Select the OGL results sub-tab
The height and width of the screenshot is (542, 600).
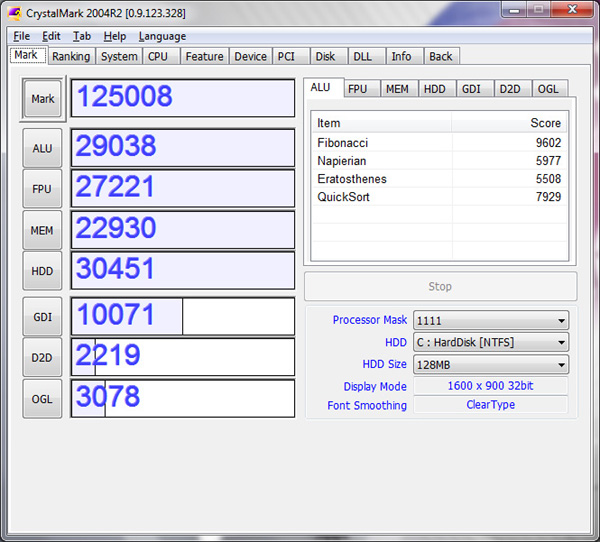550,89
